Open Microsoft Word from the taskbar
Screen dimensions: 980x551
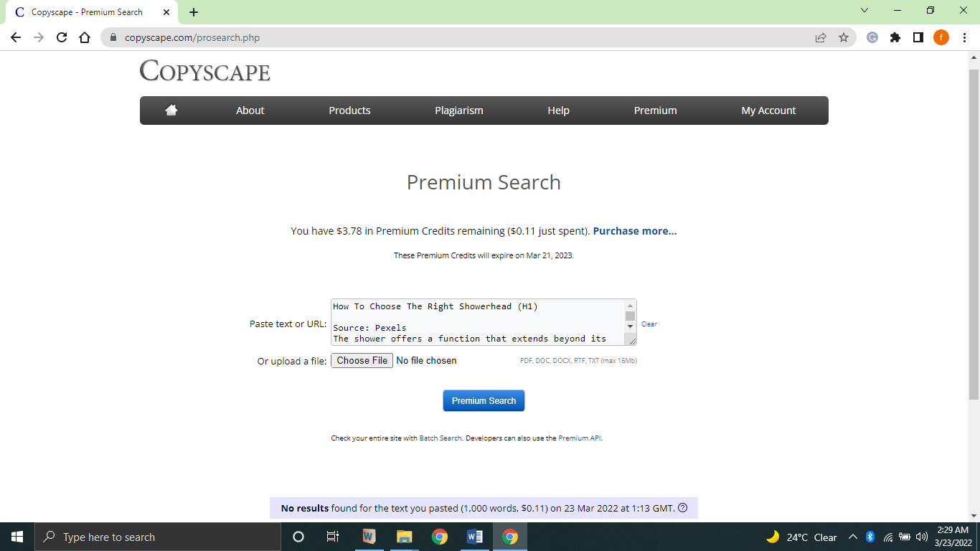pyautogui.click(x=474, y=537)
